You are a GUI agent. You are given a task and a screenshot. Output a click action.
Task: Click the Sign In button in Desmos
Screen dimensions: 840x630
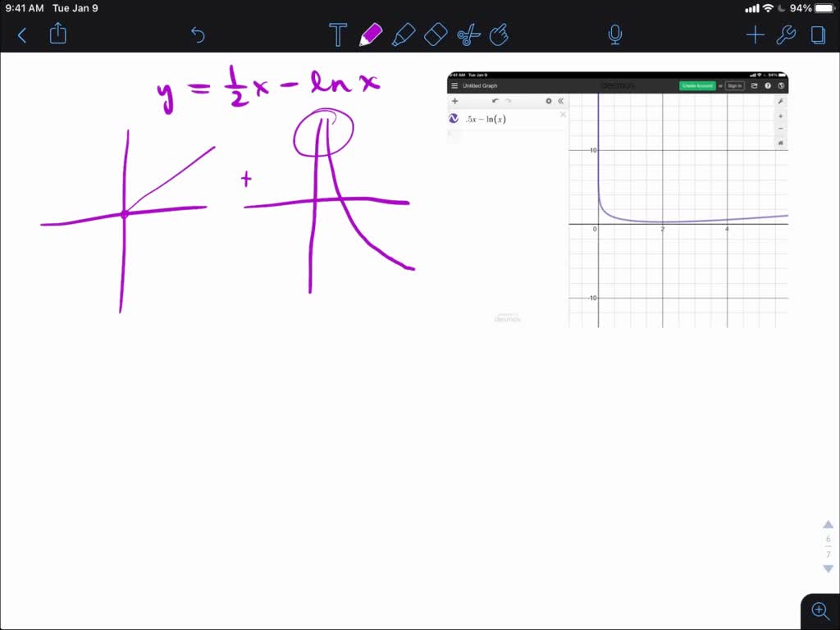[734, 85]
